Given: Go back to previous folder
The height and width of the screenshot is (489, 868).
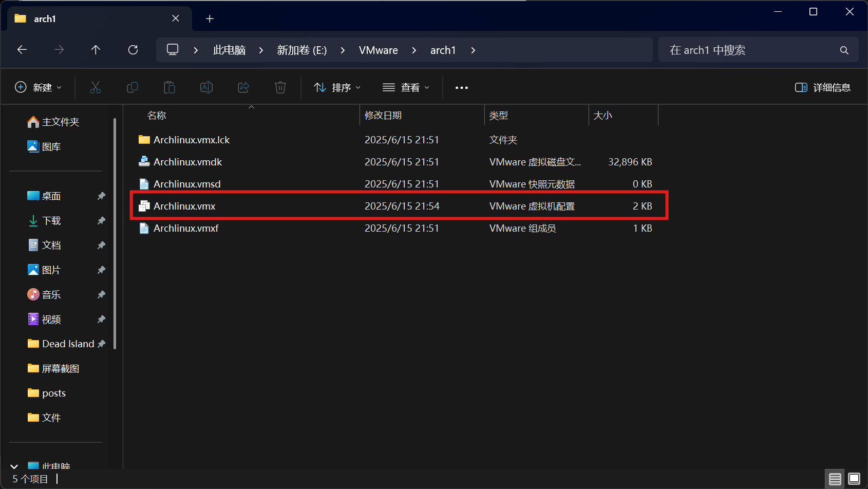Looking at the screenshot, I should pyautogui.click(x=22, y=50).
